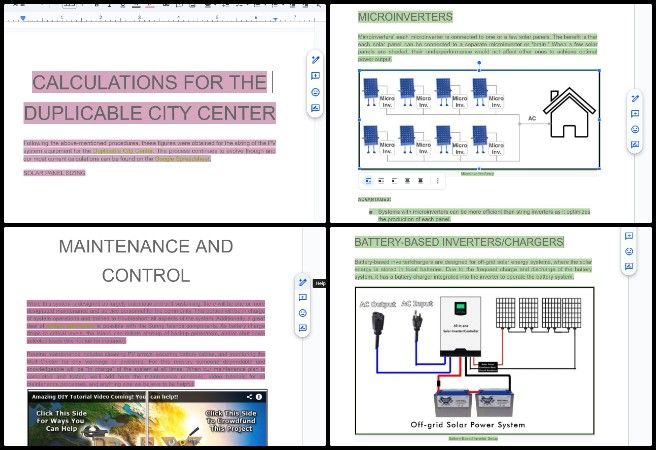Click the house icon in microinverter diagram

pos(569,112)
